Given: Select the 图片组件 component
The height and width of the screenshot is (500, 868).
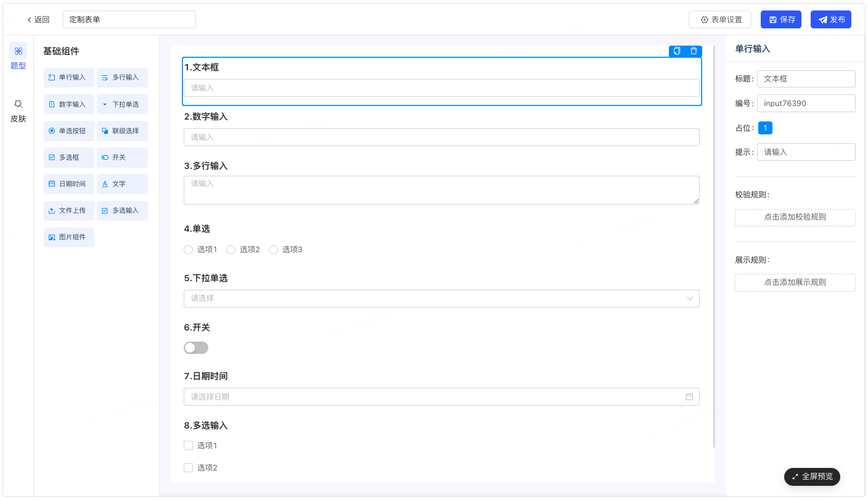Looking at the screenshot, I should (69, 237).
